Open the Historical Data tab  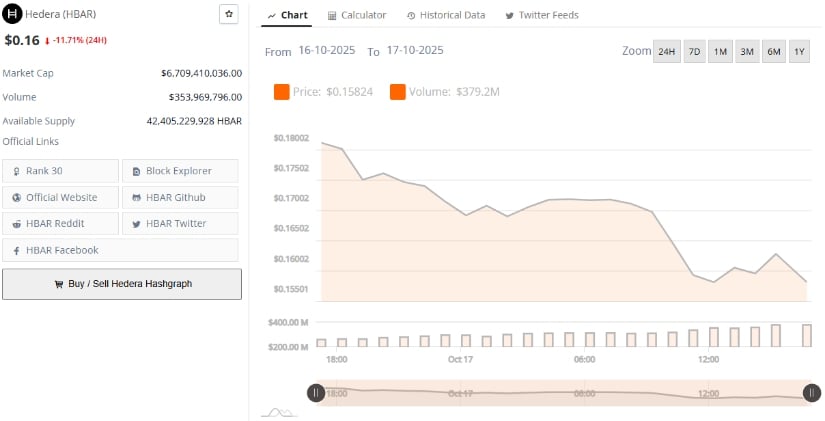(x=446, y=15)
